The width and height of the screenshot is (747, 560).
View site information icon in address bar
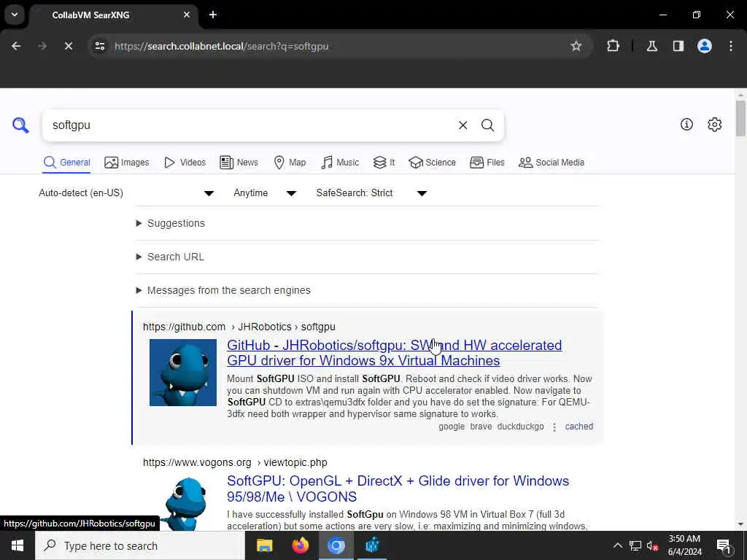pos(99,46)
